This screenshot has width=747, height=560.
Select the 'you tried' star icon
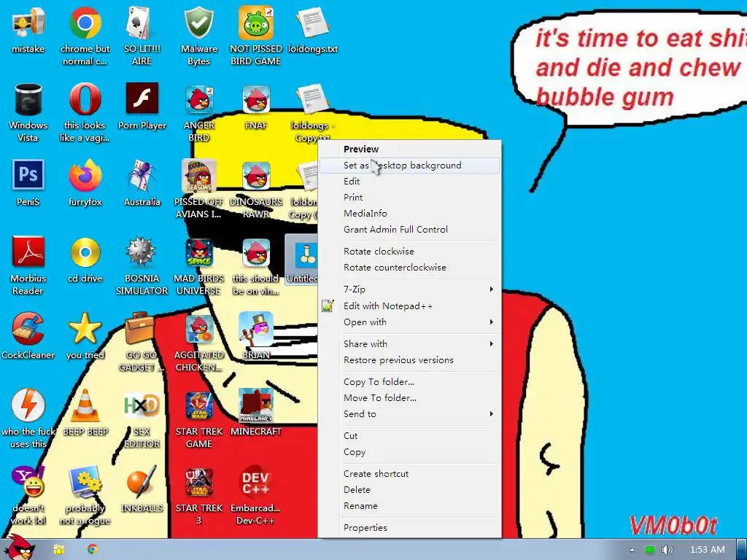(85, 337)
